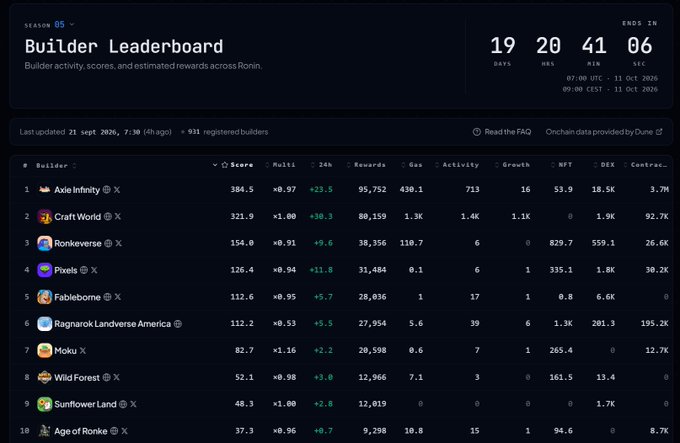Viewport: 680px width, 443px height.
Task: Click the Axie Infinity logo icon
Action: [44, 189]
